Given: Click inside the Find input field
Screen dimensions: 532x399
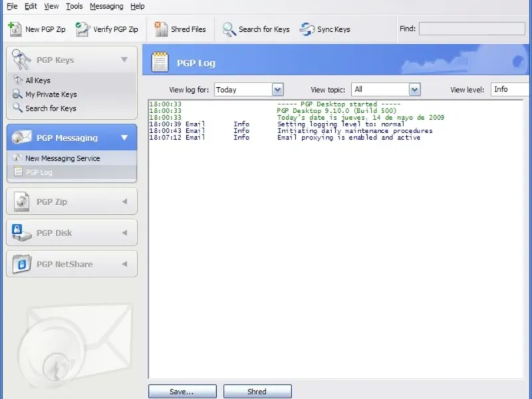Looking at the screenshot, I should pos(472,29).
